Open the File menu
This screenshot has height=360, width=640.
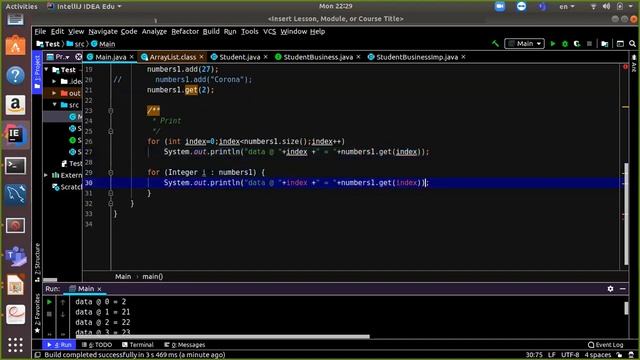[x=40, y=31]
